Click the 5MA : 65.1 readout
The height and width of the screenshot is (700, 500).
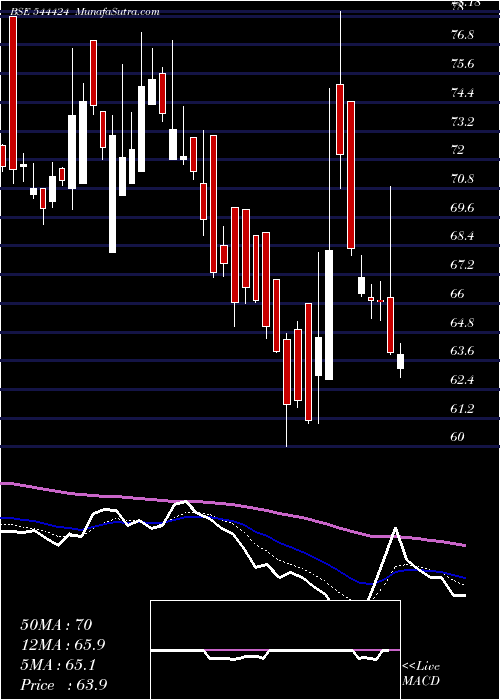pos(58,665)
